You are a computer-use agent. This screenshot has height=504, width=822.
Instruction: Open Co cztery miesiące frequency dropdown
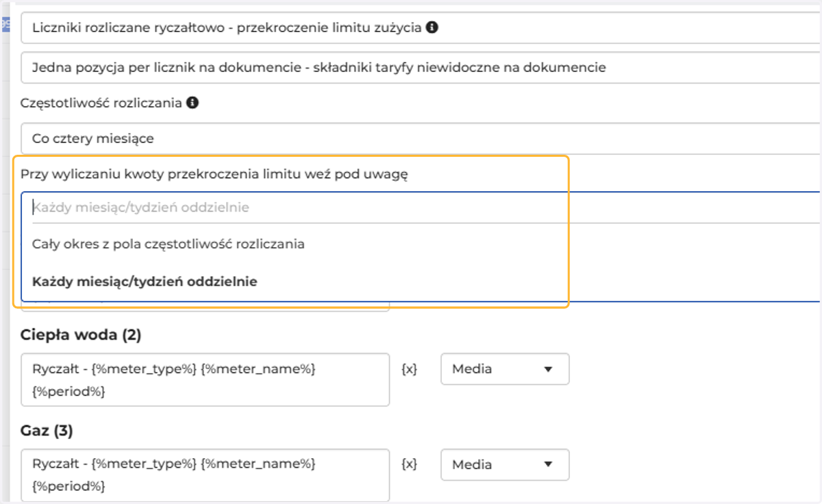click(421, 138)
